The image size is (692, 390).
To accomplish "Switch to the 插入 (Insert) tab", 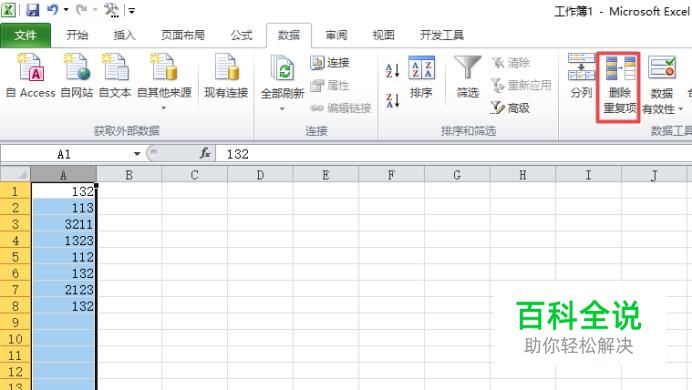I will click(124, 35).
